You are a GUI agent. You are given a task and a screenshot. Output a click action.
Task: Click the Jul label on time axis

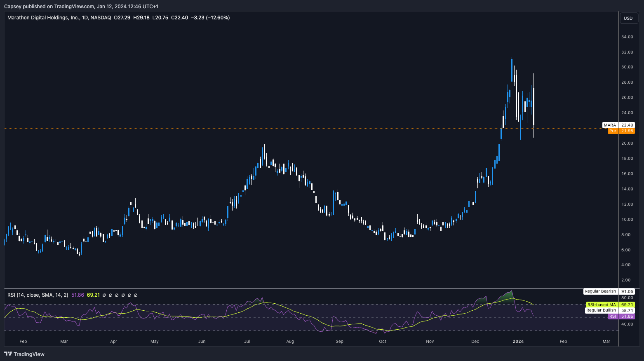click(247, 341)
